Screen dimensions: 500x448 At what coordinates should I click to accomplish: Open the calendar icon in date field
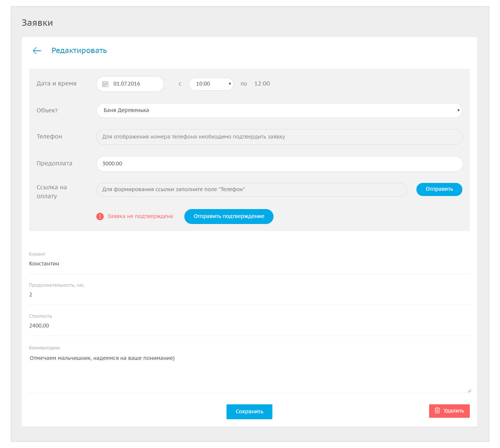(105, 84)
